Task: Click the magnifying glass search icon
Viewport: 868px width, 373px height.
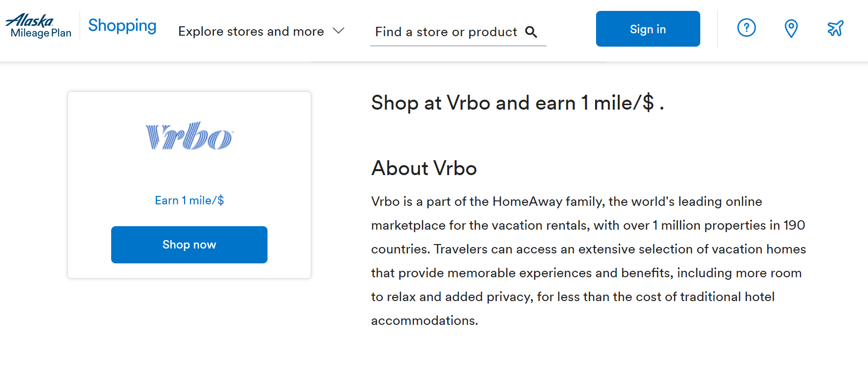Action: 531,32
